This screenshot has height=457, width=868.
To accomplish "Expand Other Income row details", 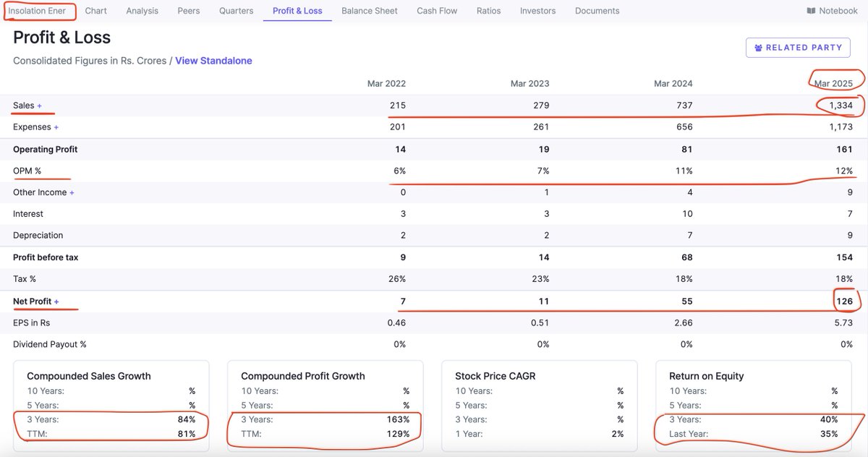I will coord(72,192).
